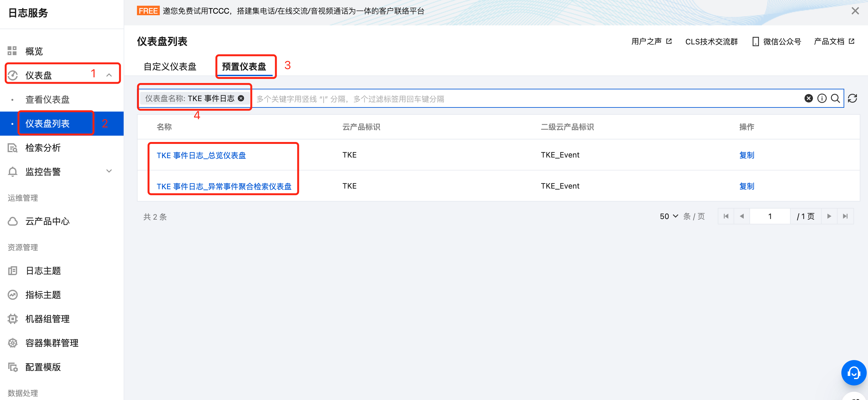Close the TCCC promotion banner

point(855,11)
